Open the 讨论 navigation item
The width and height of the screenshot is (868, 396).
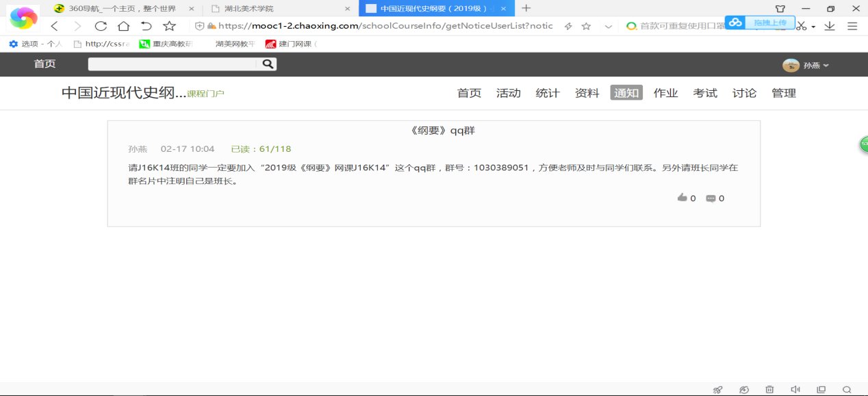[x=744, y=93]
